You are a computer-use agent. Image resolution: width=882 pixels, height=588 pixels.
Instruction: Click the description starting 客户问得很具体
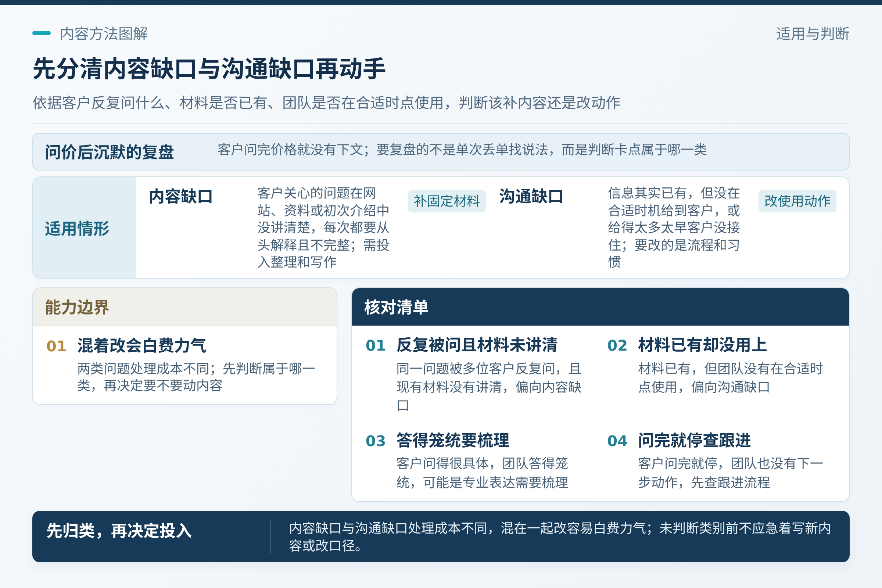[482, 473]
